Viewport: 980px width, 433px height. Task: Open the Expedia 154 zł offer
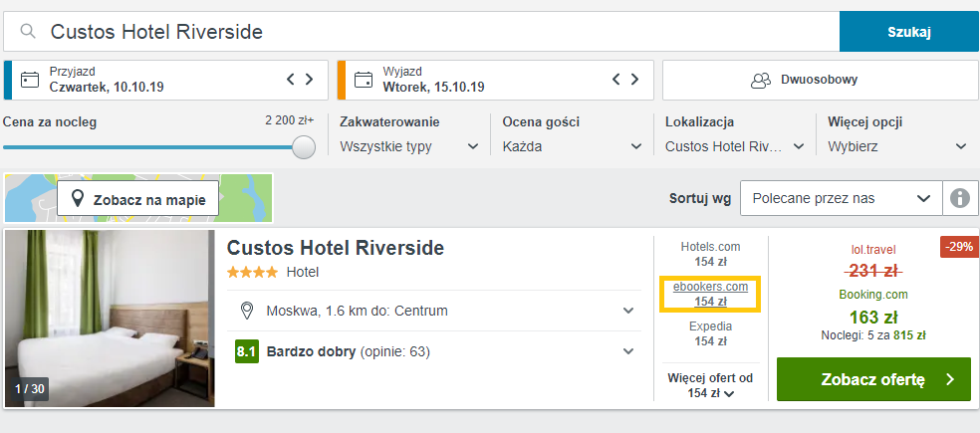click(711, 334)
